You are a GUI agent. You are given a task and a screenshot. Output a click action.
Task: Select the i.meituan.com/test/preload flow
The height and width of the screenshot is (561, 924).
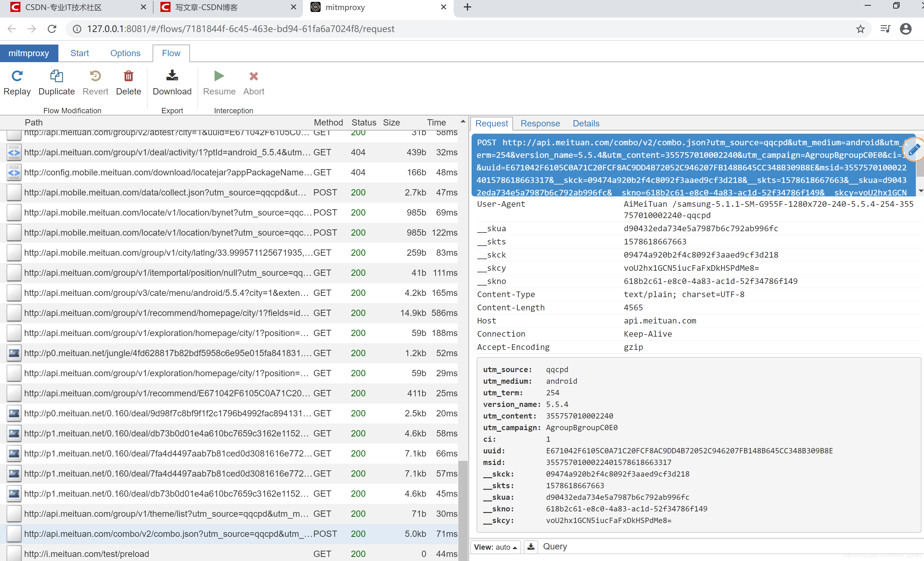[x=87, y=553]
